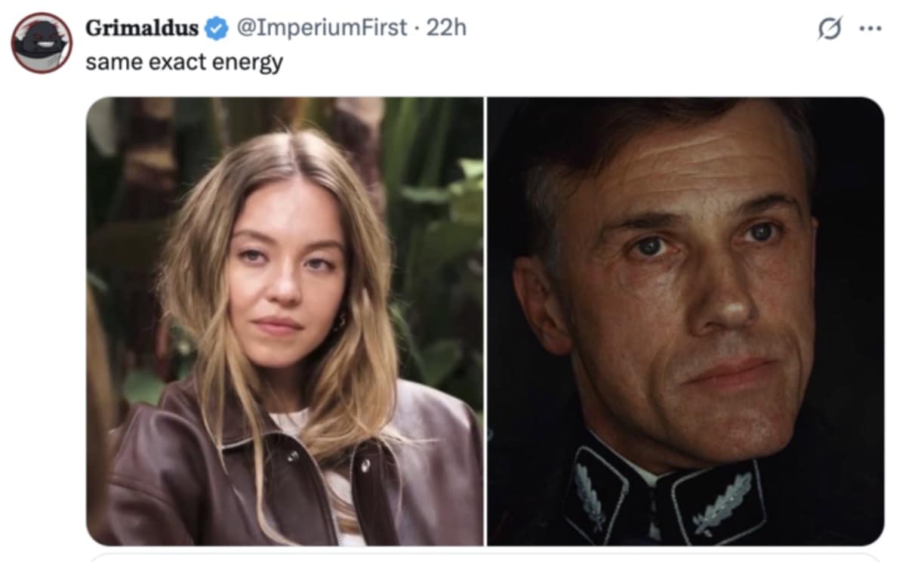Click the Grimaldus display name
This screenshot has width=924, height=562.
click(x=142, y=28)
